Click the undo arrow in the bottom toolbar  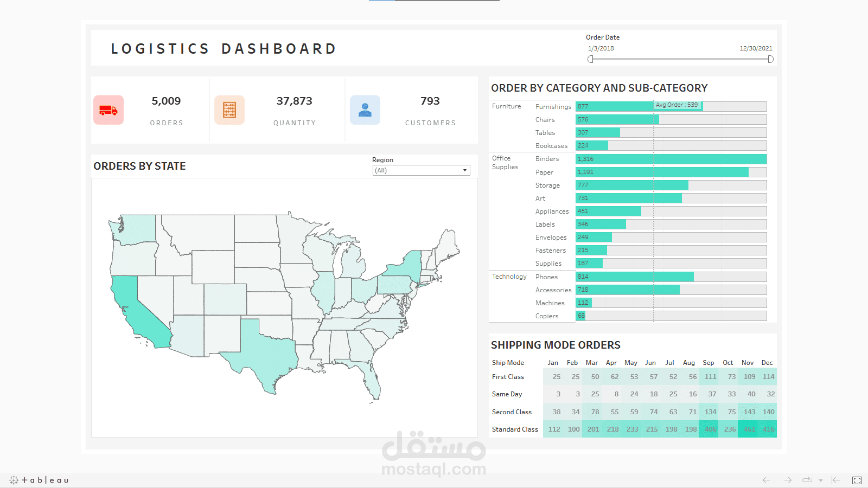point(766,480)
